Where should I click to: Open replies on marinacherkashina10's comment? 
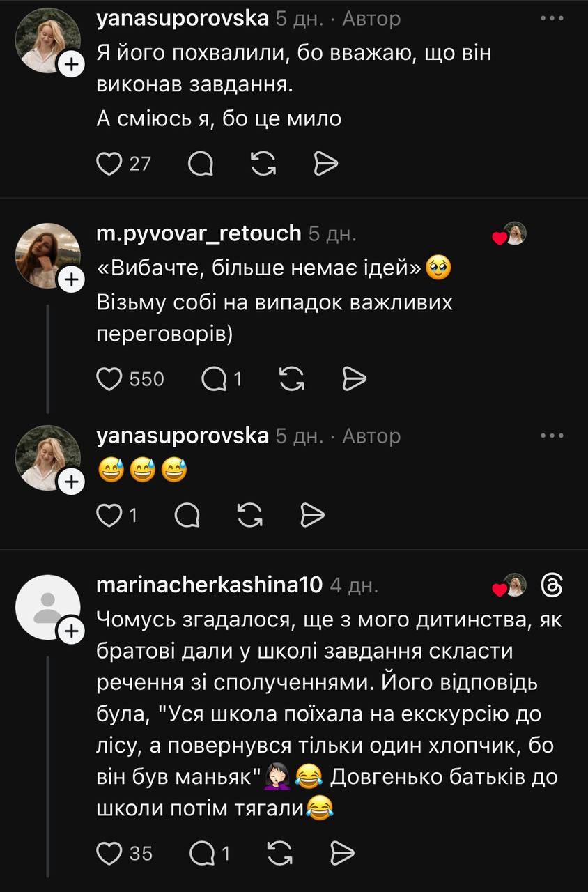203,852
